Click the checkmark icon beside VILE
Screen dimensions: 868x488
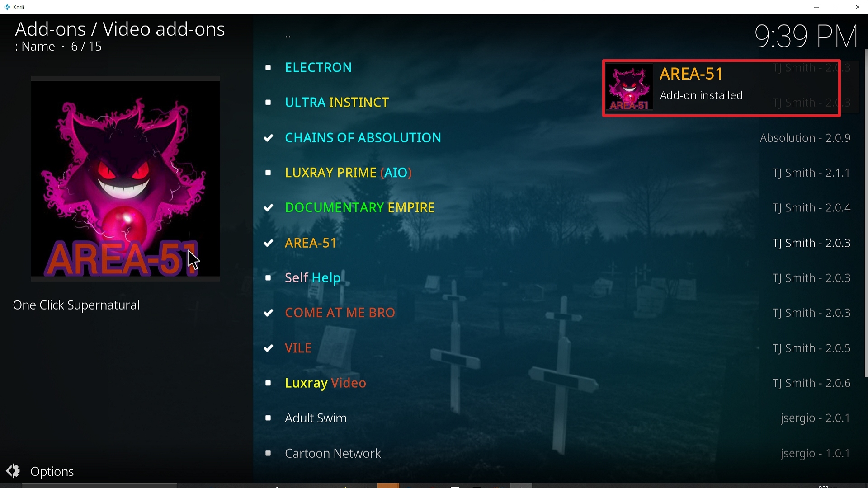[269, 348]
